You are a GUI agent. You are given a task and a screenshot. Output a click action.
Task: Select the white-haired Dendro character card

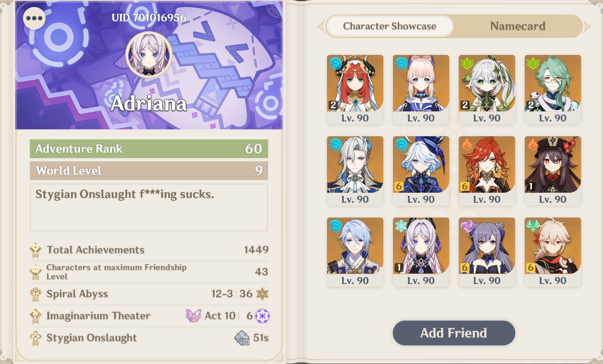487,89
